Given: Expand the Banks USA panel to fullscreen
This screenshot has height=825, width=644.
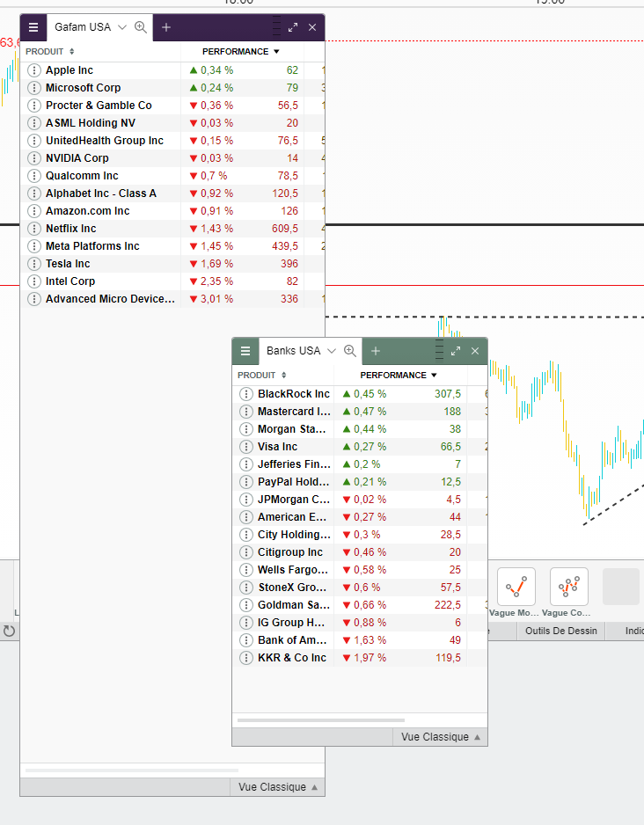Looking at the screenshot, I should (x=456, y=351).
